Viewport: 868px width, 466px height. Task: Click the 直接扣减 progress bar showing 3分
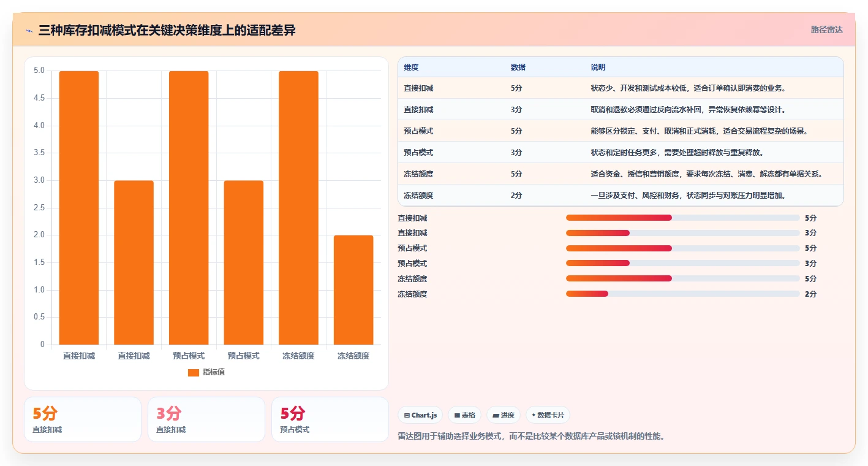(x=683, y=233)
